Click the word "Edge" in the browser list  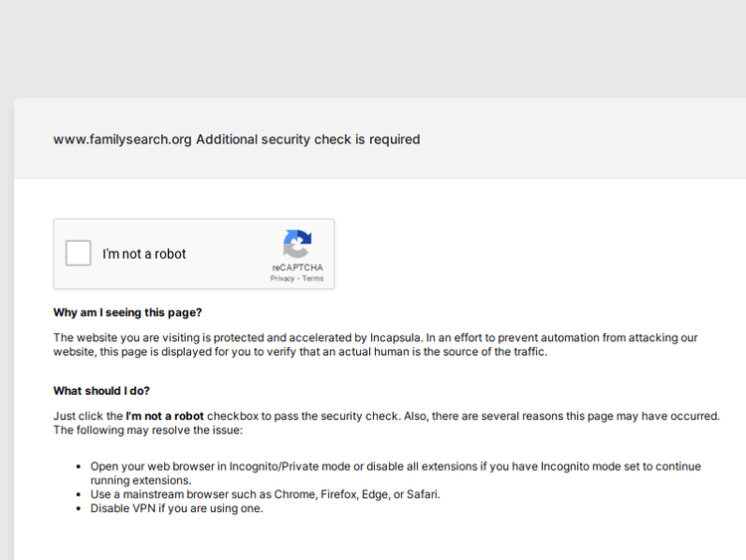[x=378, y=494]
